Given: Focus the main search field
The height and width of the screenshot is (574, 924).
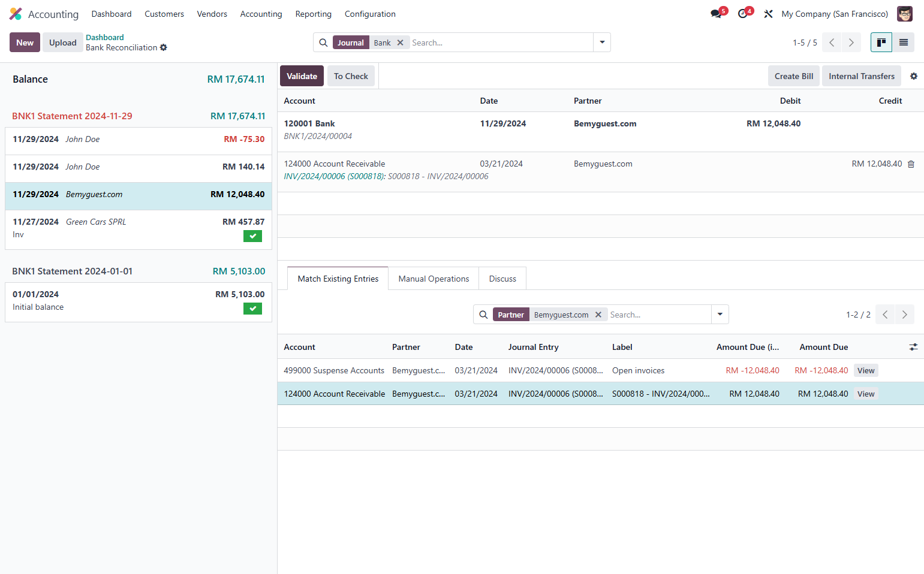Looking at the screenshot, I should 501,43.
